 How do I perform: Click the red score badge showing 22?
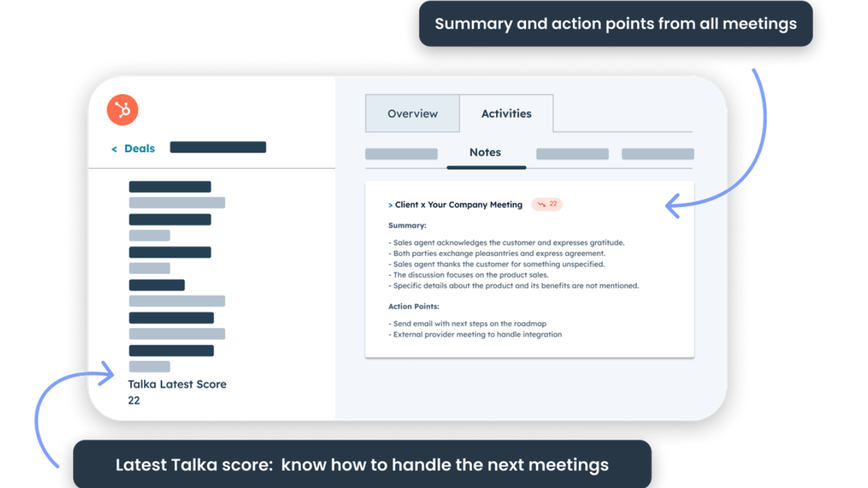(547, 204)
